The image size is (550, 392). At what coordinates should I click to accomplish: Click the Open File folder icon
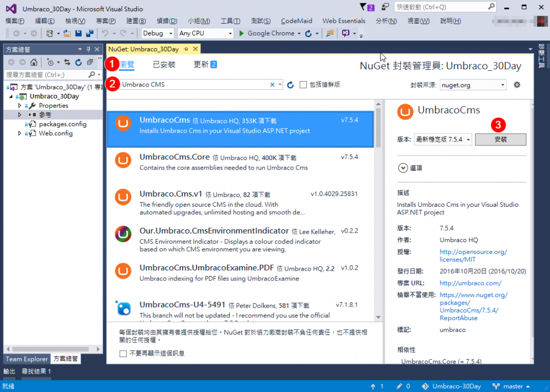[x=67, y=33]
